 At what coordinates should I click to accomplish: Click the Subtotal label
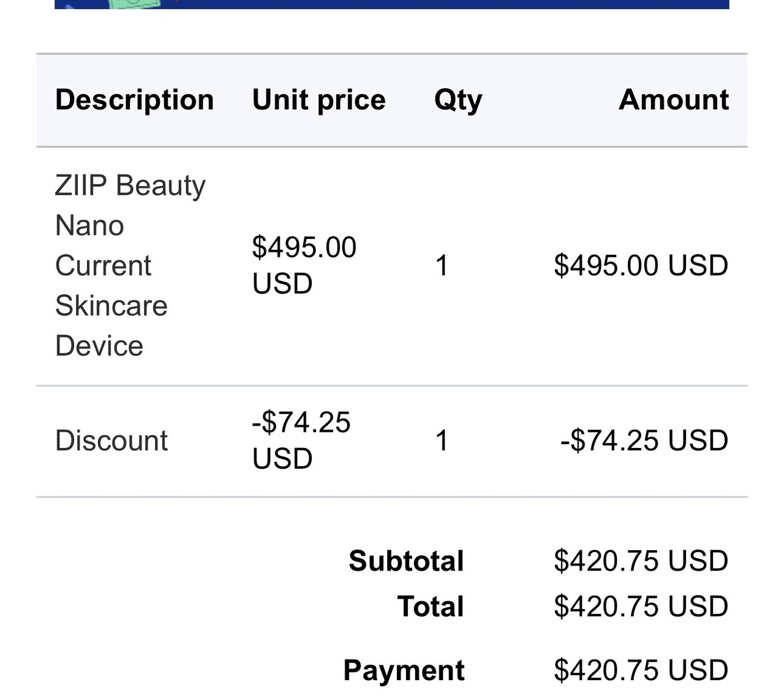(x=406, y=561)
